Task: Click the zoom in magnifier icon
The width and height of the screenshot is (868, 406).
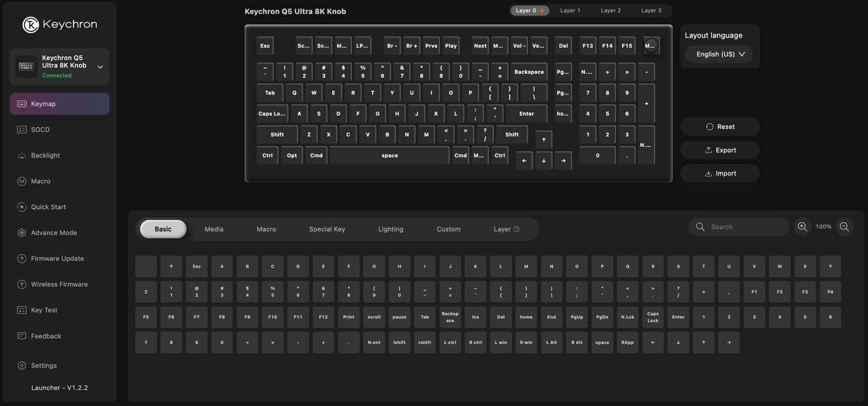Action: tap(802, 227)
